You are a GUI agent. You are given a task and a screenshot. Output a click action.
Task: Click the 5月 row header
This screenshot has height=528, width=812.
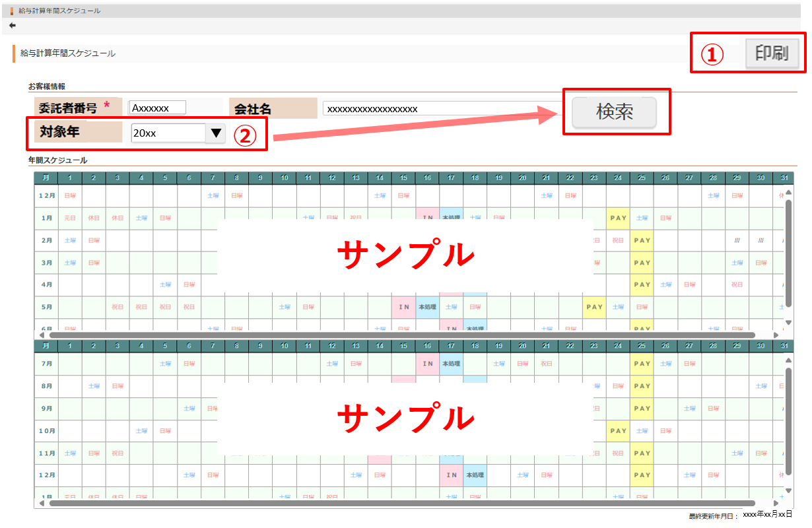pyautogui.click(x=46, y=307)
